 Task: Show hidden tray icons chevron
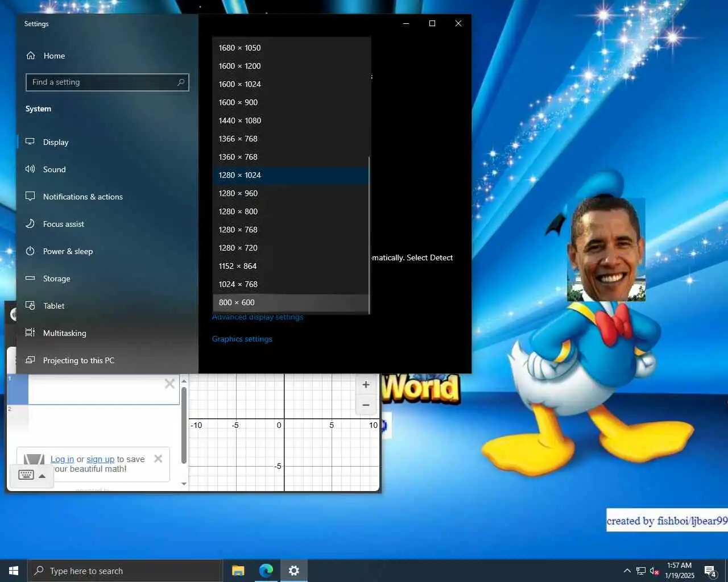627,571
